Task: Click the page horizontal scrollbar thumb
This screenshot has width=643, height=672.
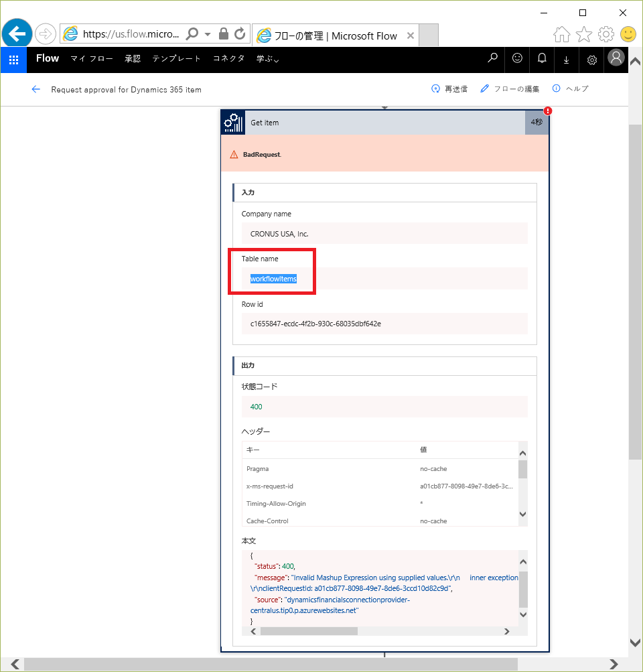Action: pos(271,664)
